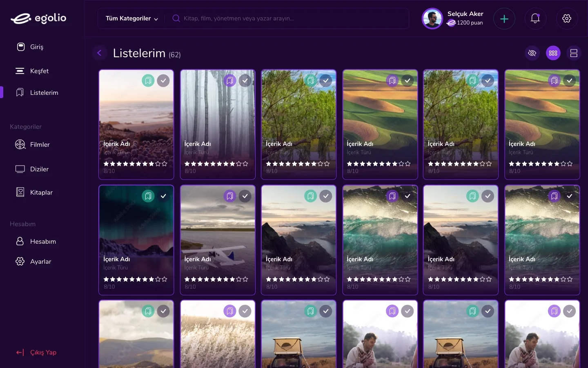Open the top bar settings gear
This screenshot has height=368, width=588.
[x=567, y=18]
